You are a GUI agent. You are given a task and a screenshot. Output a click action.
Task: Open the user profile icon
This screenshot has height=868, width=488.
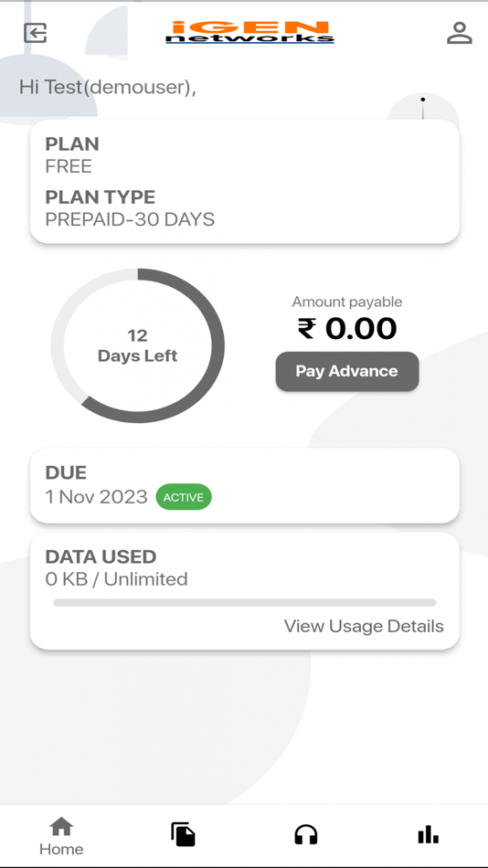(x=459, y=33)
